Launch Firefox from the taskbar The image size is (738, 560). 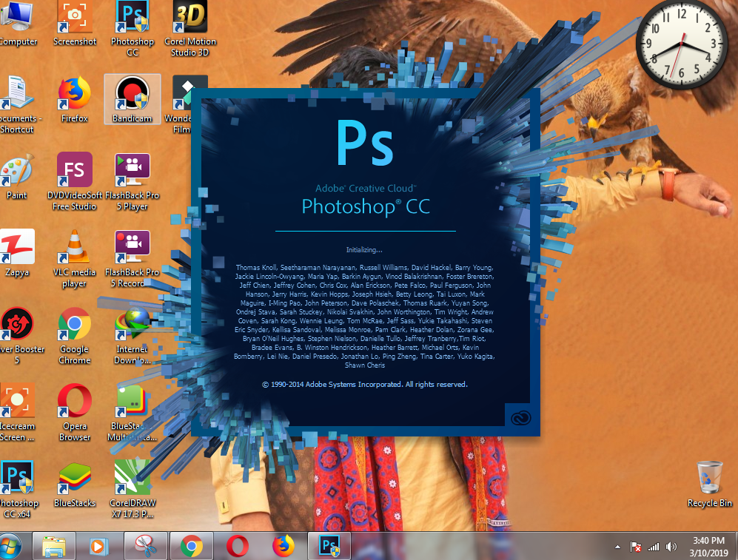click(x=284, y=547)
